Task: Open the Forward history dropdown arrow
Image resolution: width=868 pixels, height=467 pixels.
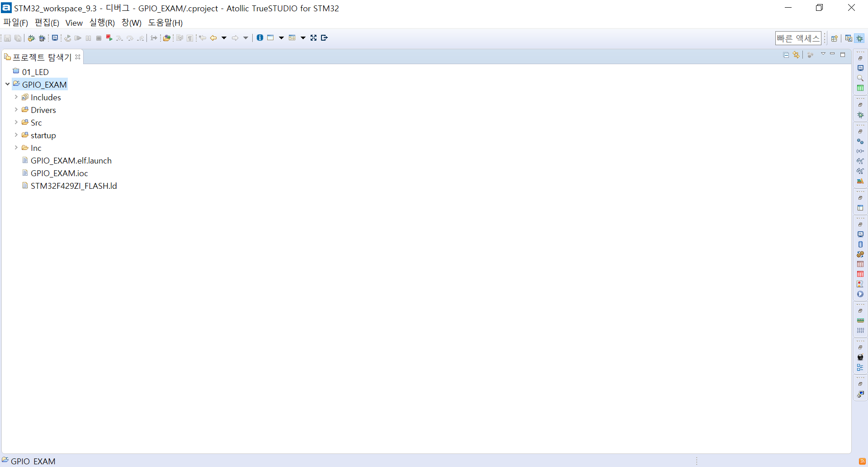Action: point(246,38)
